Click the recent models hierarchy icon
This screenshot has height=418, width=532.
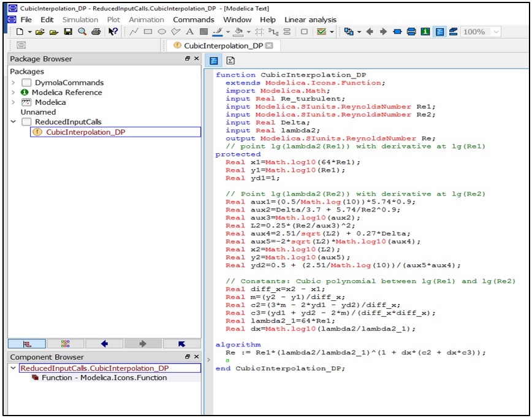pyautogui.click(x=349, y=32)
